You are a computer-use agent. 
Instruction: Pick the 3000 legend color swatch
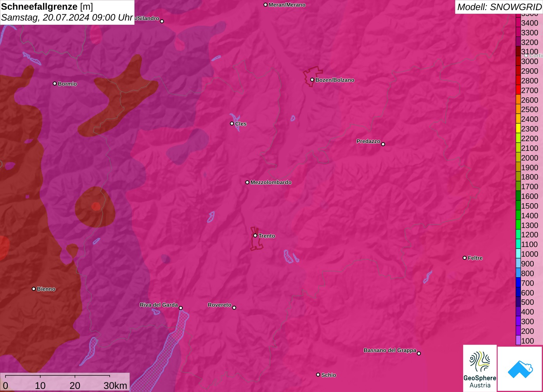(518, 61)
